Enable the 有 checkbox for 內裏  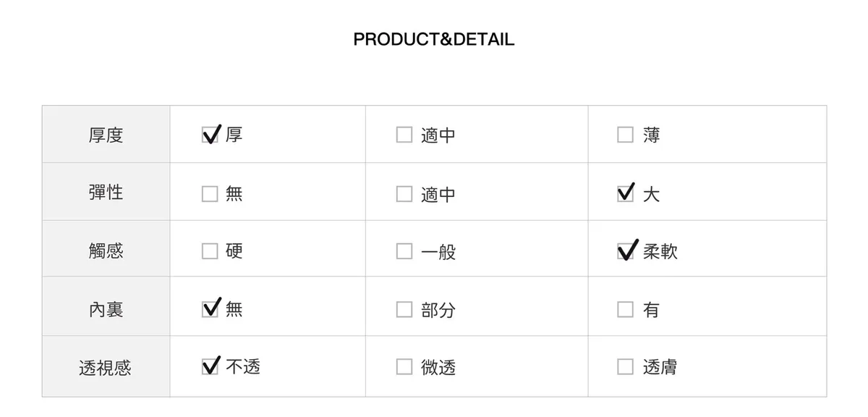tap(625, 309)
